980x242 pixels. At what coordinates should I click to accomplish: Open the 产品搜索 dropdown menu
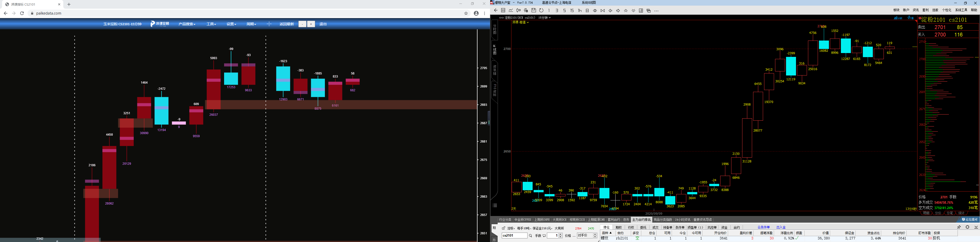187,24
